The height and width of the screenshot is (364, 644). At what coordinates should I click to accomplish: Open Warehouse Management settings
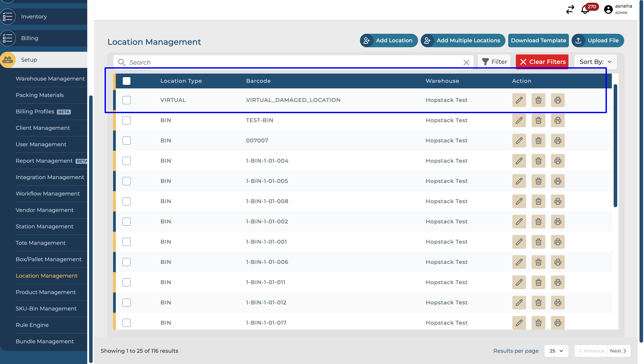pyautogui.click(x=50, y=79)
